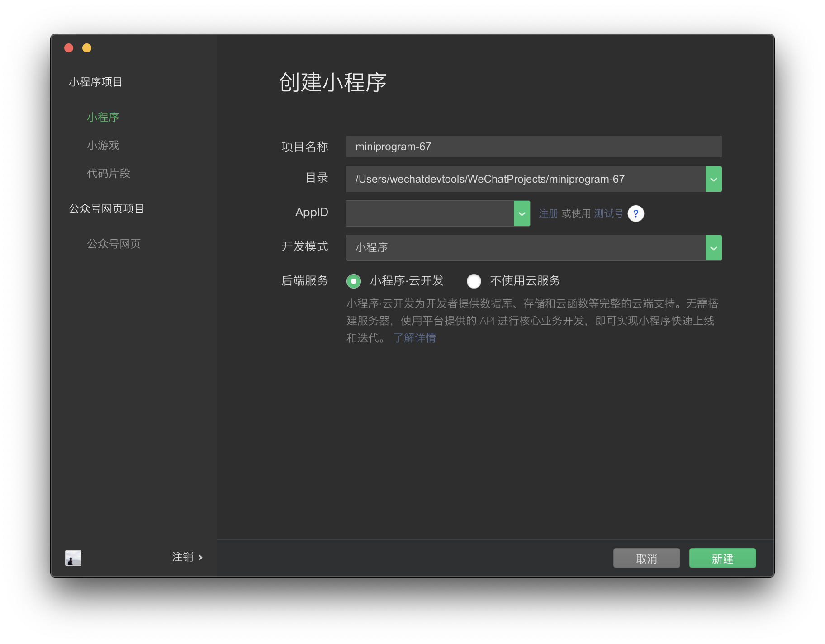Switch to the 小游戏 project category
825x644 pixels.
pyautogui.click(x=103, y=145)
